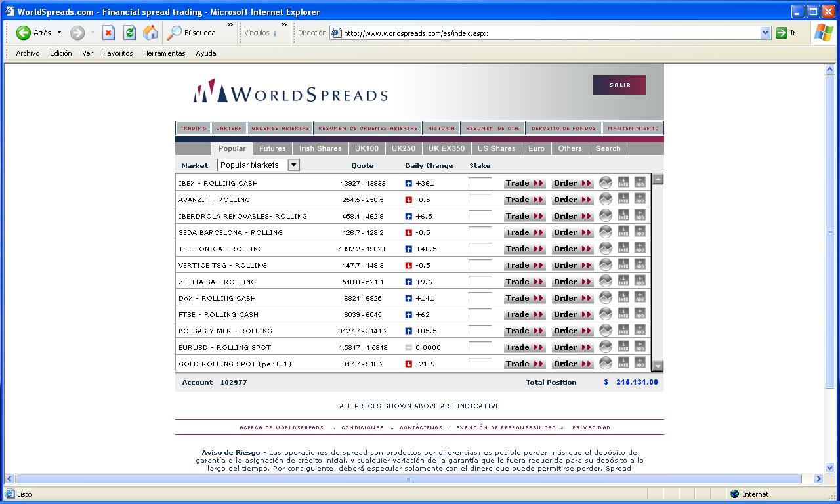Click Order for GOLD ROLLING SPOT
This screenshot has width=840, height=504.
[572, 364]
